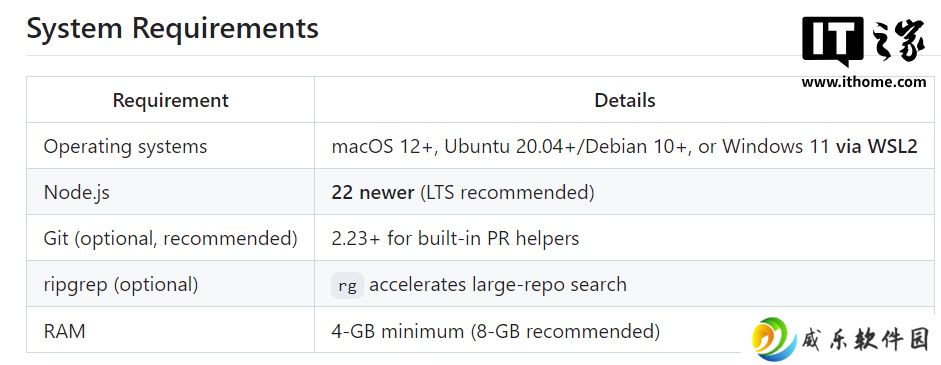Select the RAM row label
Screen dimensions: 941x365
65,330
